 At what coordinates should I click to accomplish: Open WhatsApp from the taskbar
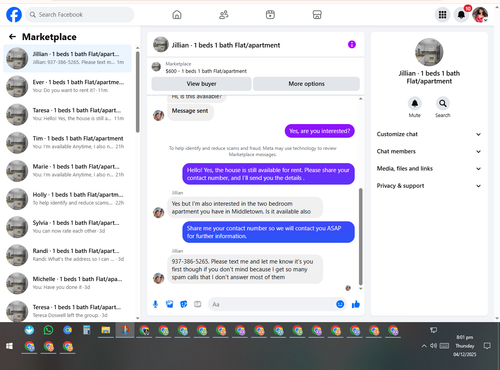[x=48, y=330]
